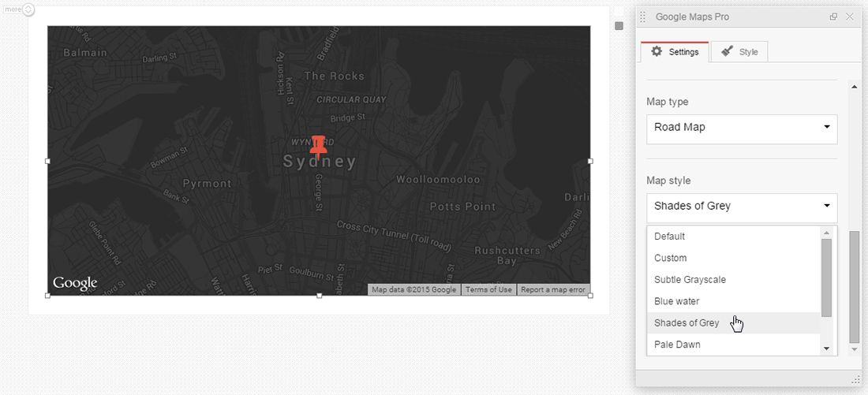868x395 pixels.
Task: Open Terms of Use link
Action: coord(488,289)
